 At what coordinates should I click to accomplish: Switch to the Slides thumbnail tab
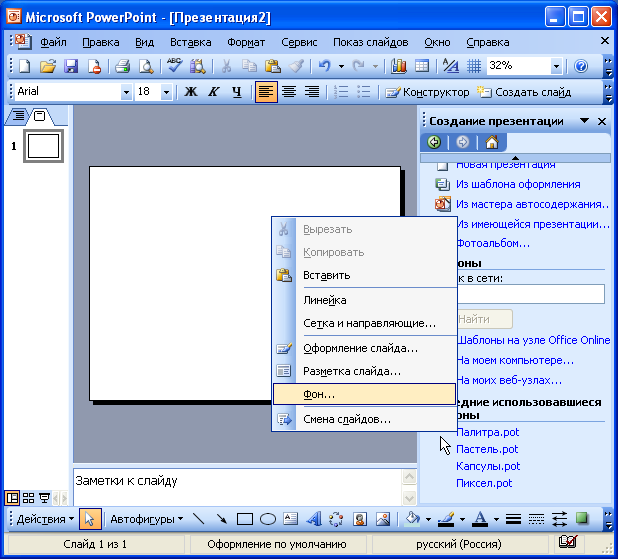coord(39,116)
